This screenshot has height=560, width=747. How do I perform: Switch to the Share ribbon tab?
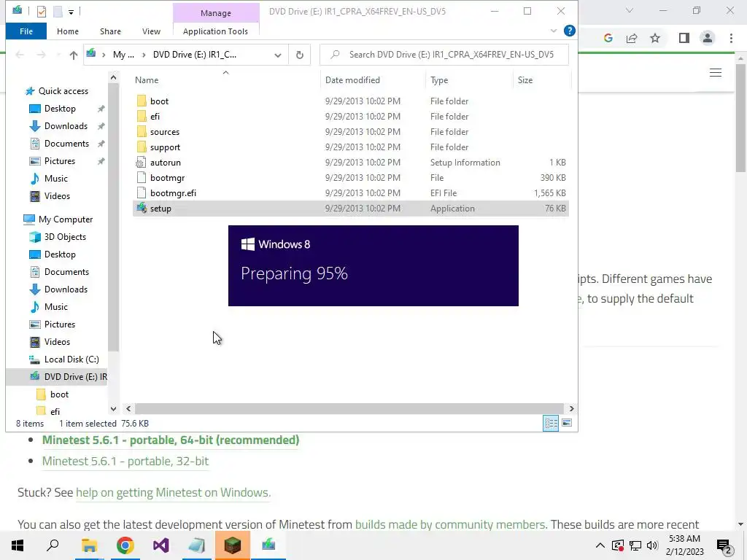110,31
